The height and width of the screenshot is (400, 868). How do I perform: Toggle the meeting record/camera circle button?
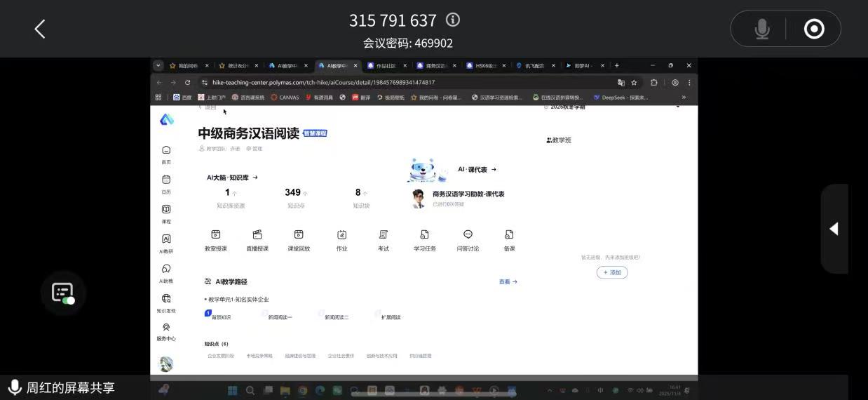[813, 29]
